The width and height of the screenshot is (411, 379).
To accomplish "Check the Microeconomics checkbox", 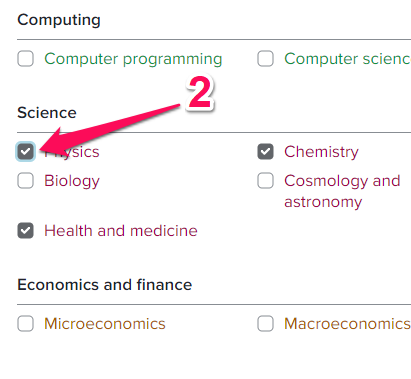I will 25,324.
